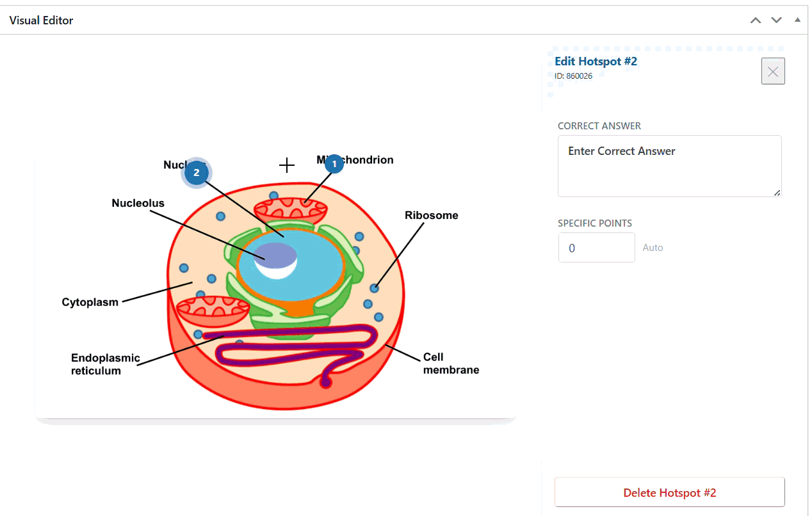Click the down chevron in the Visual Editor header
The width and height of the screenshot is (812, 516).
776,20
